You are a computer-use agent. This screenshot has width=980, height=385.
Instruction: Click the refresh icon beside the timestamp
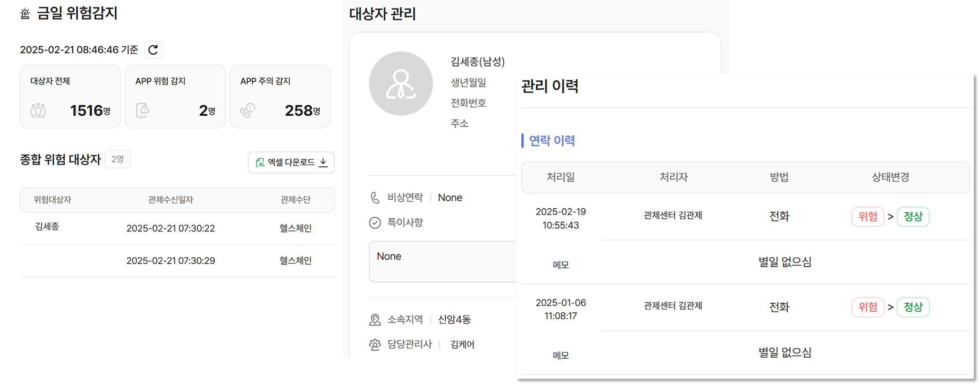pos(153,50)
